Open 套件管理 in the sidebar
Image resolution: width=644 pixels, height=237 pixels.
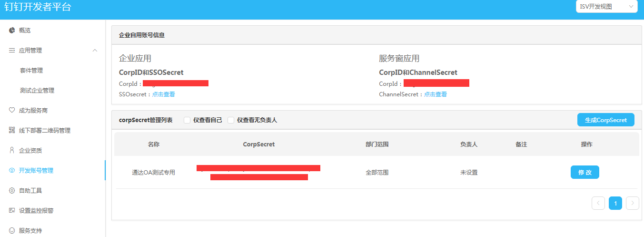pyautogui.click(x=31, y=71)
